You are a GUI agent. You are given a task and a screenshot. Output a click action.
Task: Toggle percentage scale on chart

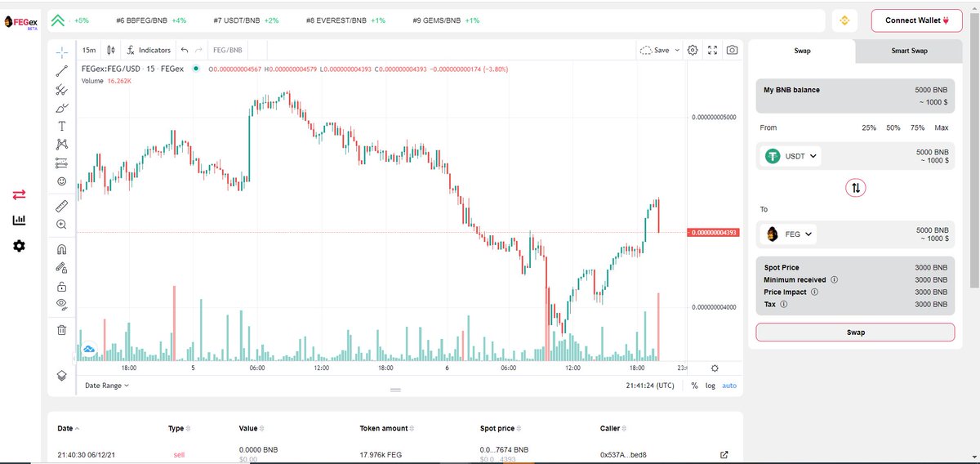pos(694,386)
